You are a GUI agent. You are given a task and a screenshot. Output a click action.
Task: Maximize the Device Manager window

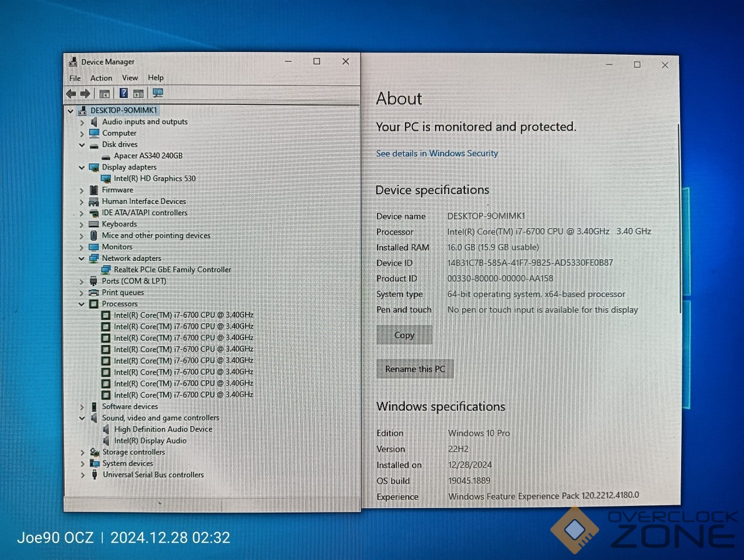tap(317, 61)
